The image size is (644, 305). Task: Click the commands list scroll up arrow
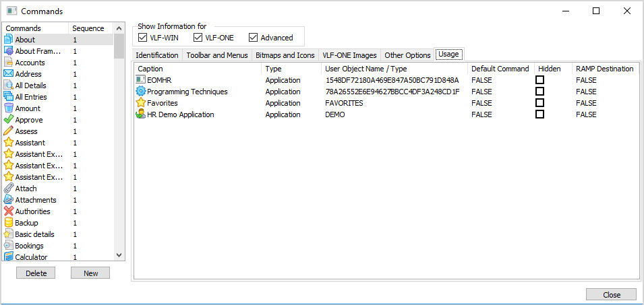coord(119,28)
